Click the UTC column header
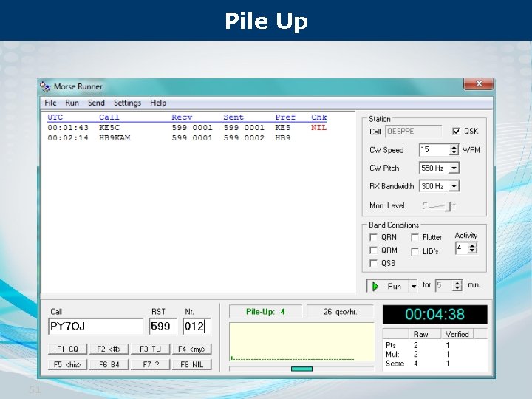Screen dimensions: 532x399 click(55, 117)
